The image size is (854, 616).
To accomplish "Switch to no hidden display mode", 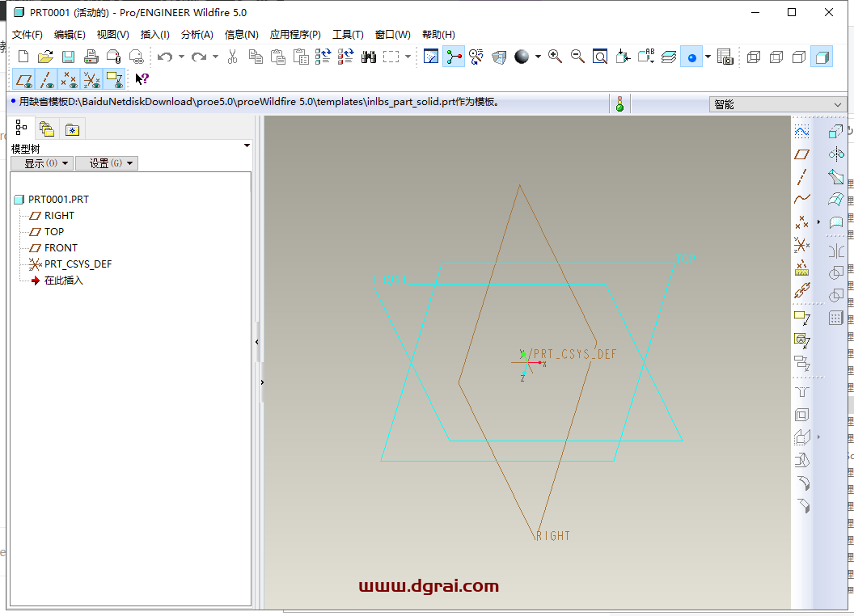I will (799, 57).
